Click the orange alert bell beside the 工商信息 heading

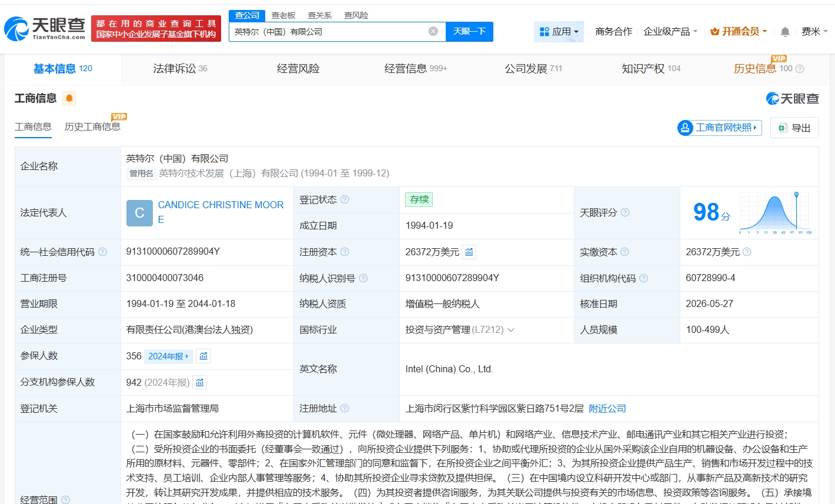coord(69,98)
